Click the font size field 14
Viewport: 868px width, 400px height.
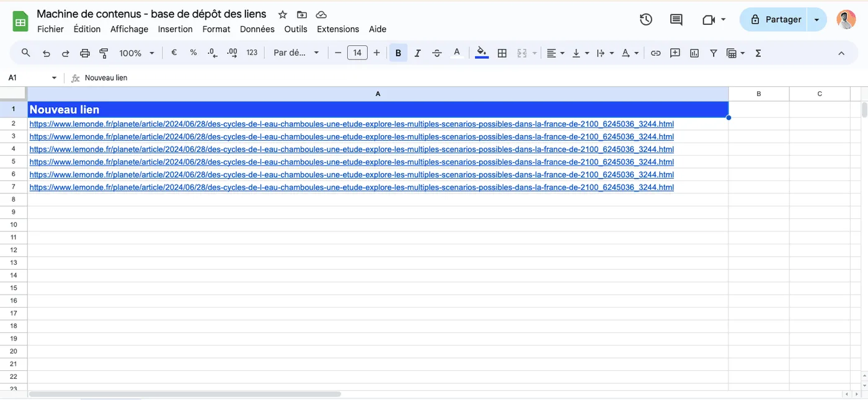[357, 53]
